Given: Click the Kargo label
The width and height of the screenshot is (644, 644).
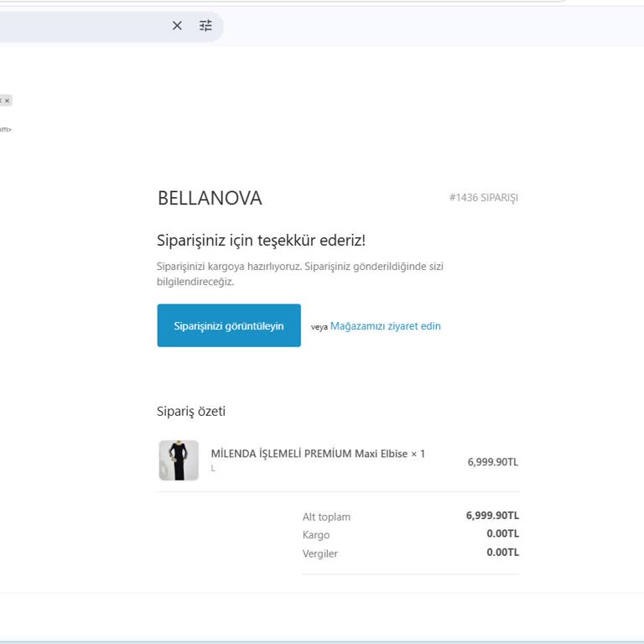Looking at the screenshot, I should pos(316,535).
